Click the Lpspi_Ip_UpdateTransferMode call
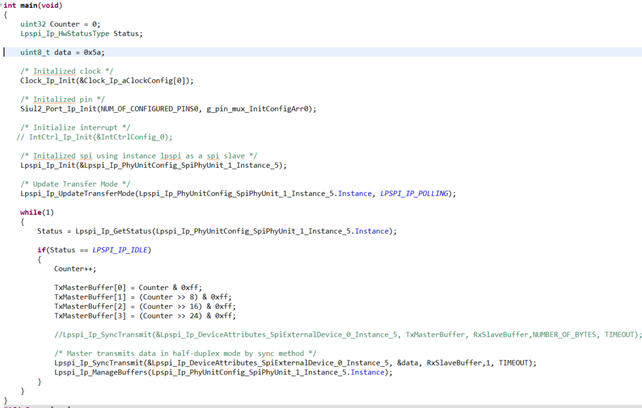642x408 pixels. coord(238,194)
